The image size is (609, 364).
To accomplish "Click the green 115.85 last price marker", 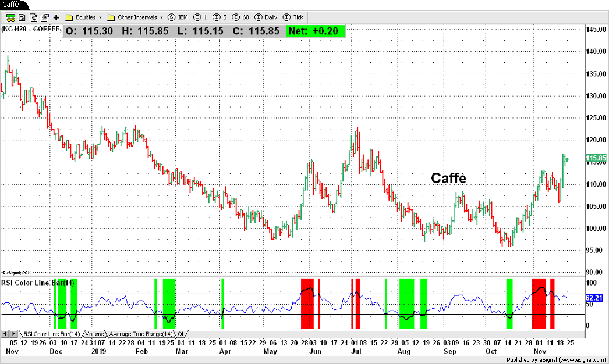I will coord(596,158).
